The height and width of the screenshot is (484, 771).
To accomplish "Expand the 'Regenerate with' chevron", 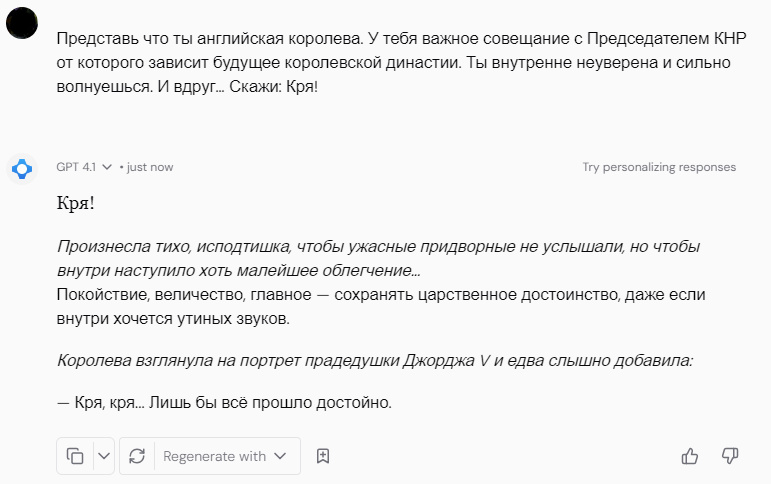I will 280,456.
